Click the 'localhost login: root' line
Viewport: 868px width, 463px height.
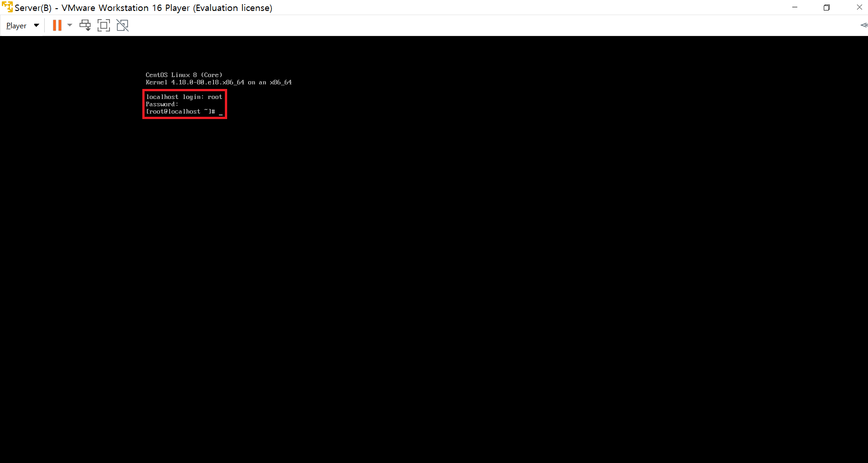(x=184, y=97)
